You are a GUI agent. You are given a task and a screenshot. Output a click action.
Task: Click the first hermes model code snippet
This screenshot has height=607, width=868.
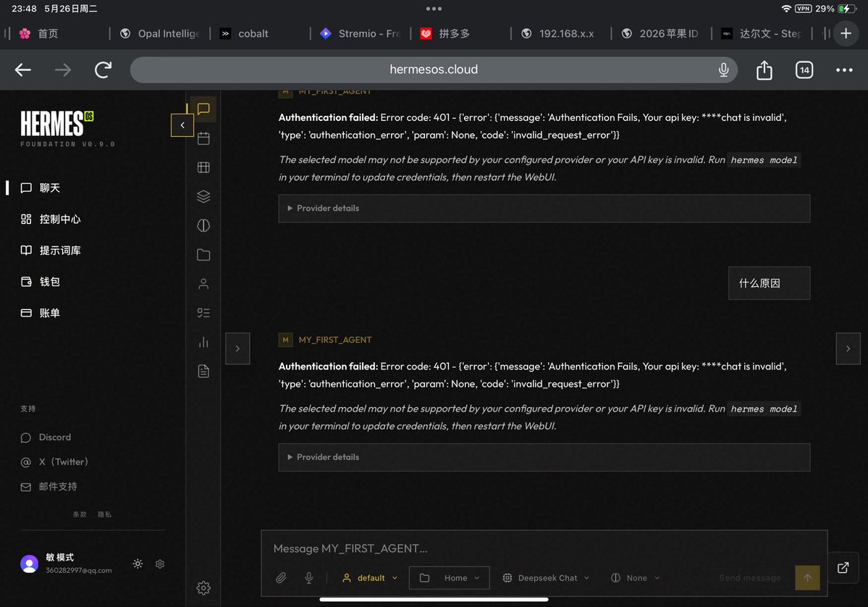tap(763, 160)
